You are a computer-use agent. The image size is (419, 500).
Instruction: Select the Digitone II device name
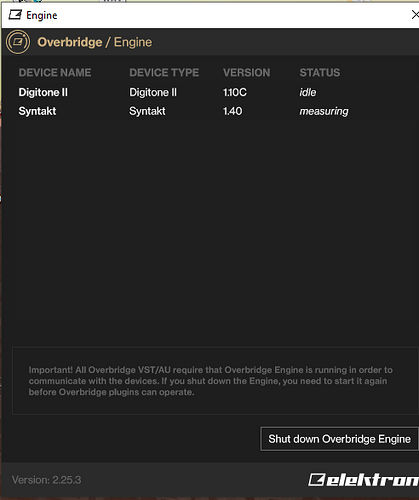43,92
